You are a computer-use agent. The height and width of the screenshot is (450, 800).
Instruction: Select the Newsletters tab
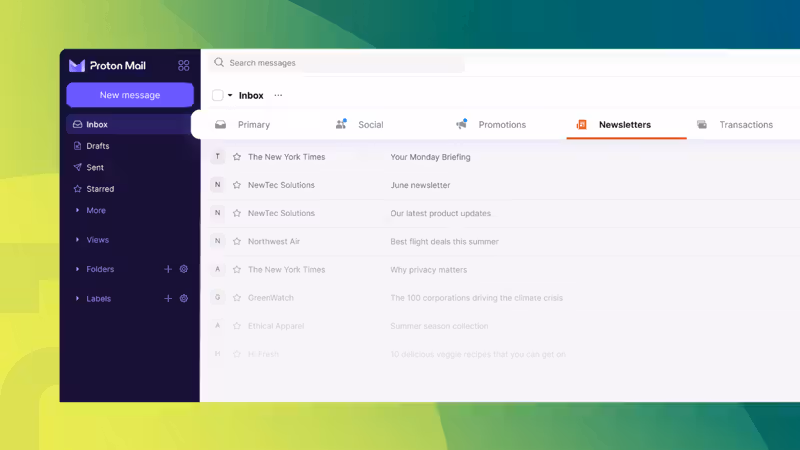pos(626,124)
